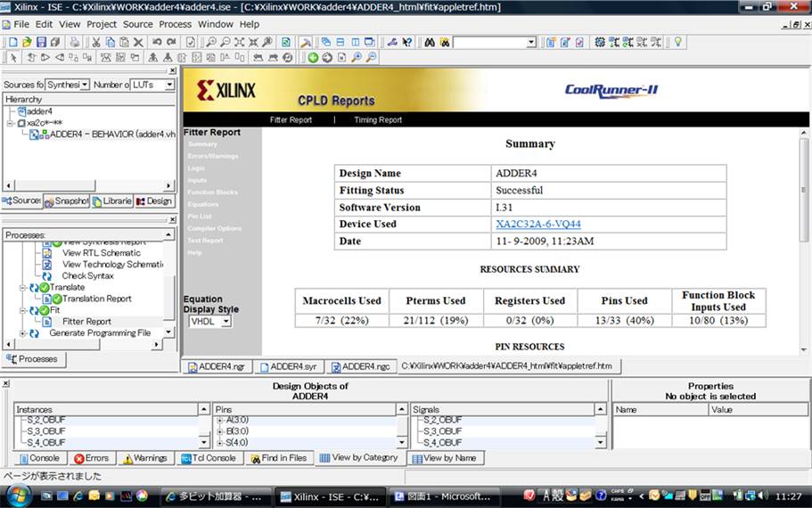812x508 pixels.
Task: Click the Undo arrow icon
Action: coord(157,43)
